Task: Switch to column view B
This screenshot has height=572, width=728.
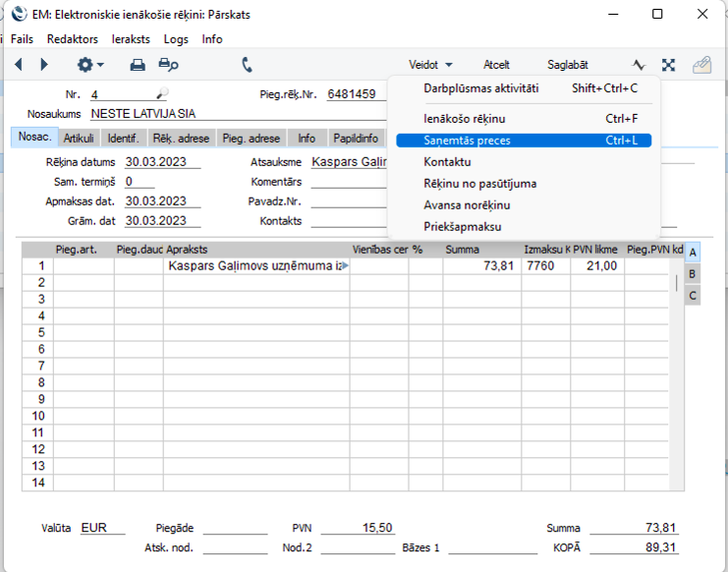Action: point(693,273)
